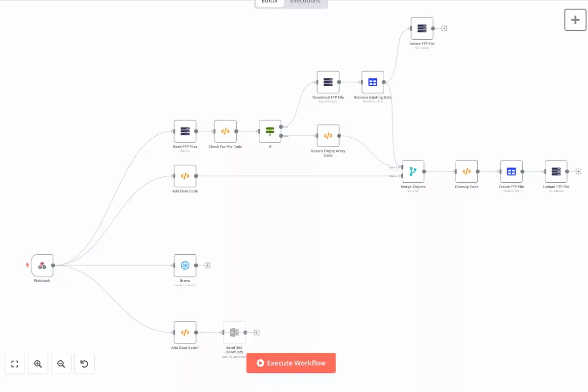588x392 pixels.
Task: Fit workflow to view button
Action: coord(15,364)
